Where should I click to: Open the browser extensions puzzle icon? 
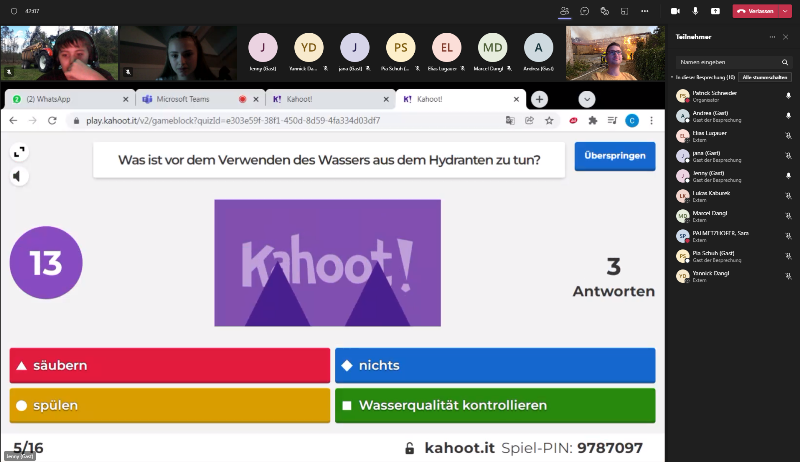coord(593,120)
